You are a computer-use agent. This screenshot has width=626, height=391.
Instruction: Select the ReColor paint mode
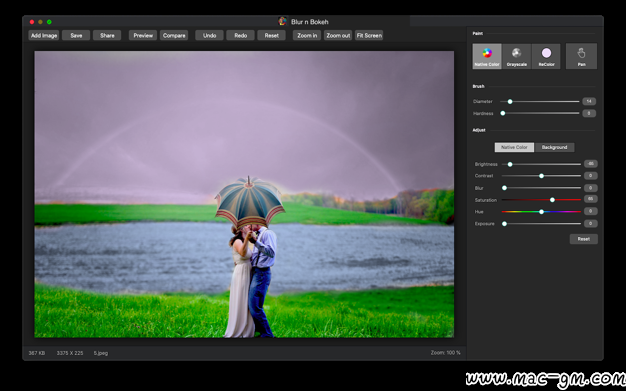546,56
